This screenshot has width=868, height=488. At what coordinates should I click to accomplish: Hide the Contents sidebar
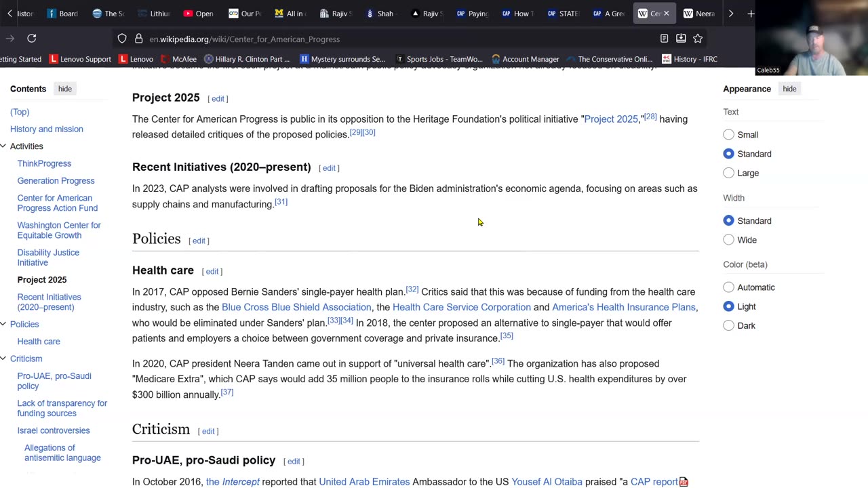click(x=65, y=89)
